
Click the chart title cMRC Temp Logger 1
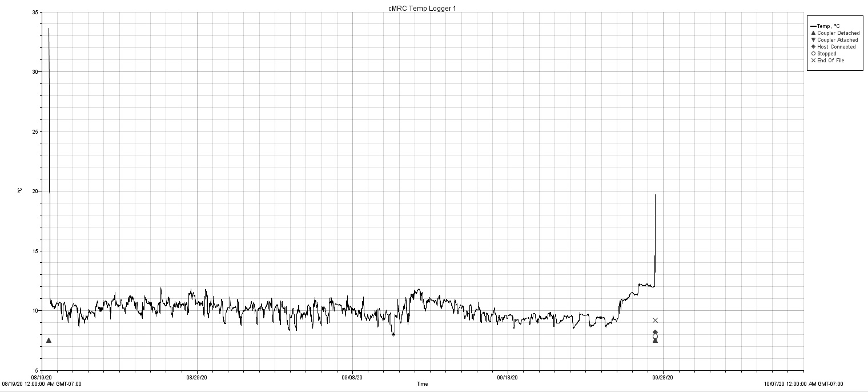pyautogui.click(x=422, y=9)
